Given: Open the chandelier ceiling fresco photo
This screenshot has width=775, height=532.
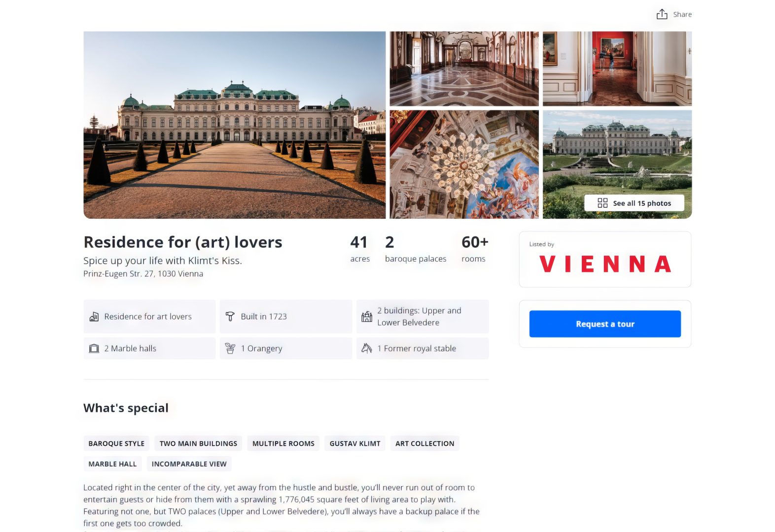Looking at the screenshot, I should 464,164.
